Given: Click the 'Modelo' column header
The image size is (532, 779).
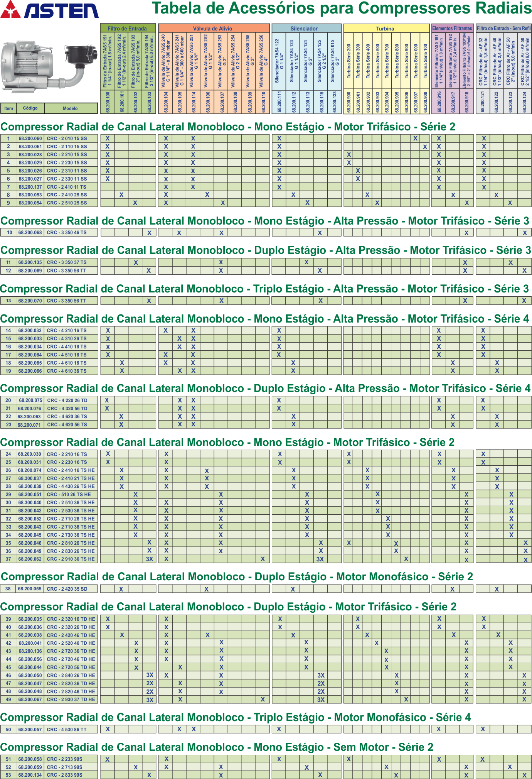Looking at the screenshot, I should tap(71, 108).
